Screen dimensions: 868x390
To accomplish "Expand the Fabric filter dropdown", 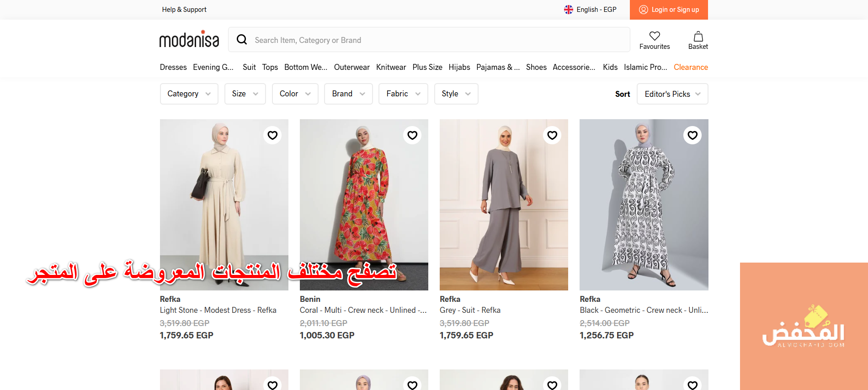I will (x=403, y=94).
